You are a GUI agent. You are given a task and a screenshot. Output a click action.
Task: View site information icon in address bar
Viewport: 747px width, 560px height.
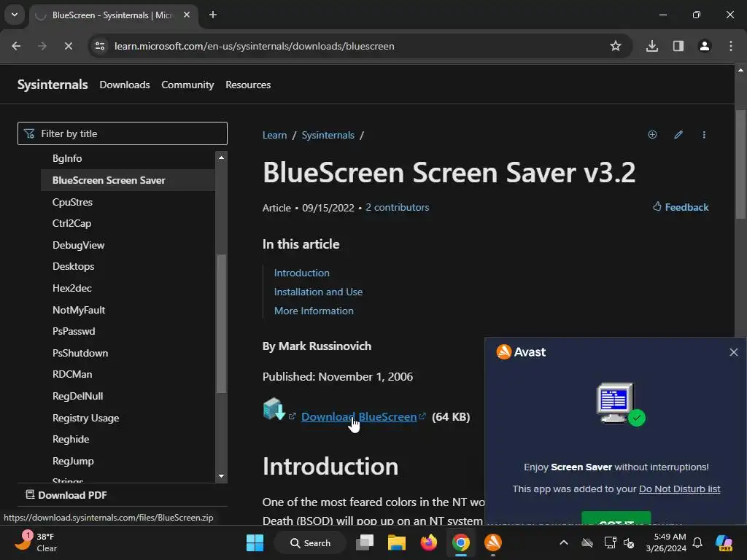pyautogui.click(x=100, y=46)
